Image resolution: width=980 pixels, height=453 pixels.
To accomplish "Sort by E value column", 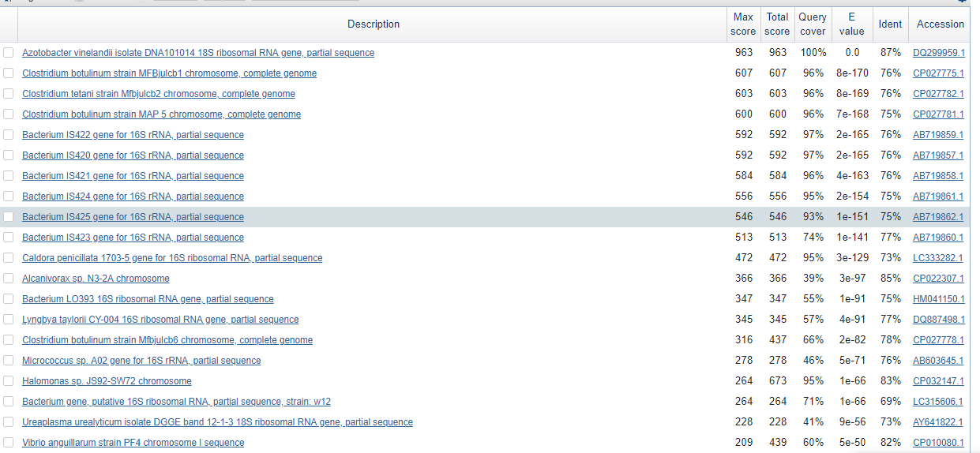I will [x=851, y=24].
